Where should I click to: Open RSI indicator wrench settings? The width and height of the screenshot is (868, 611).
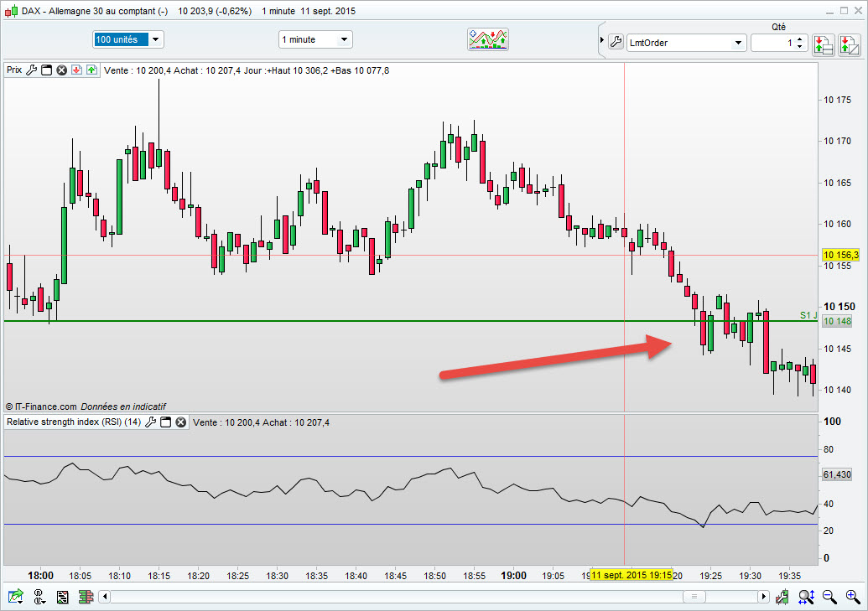[150, 422]
